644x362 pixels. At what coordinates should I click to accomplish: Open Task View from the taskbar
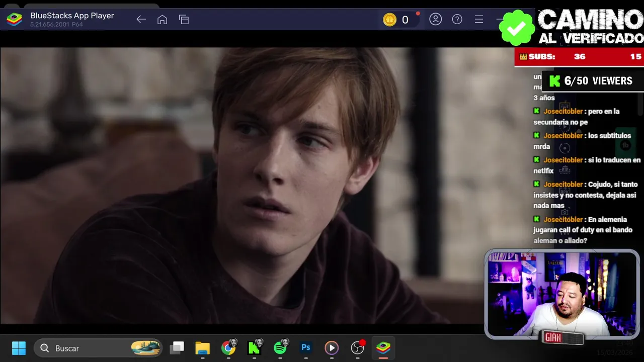[177, 348]
